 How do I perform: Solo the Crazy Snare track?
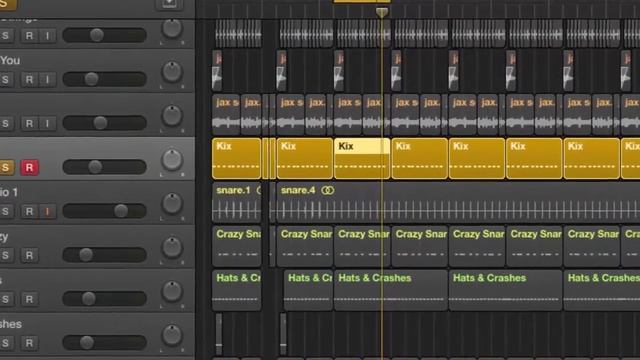5,255
